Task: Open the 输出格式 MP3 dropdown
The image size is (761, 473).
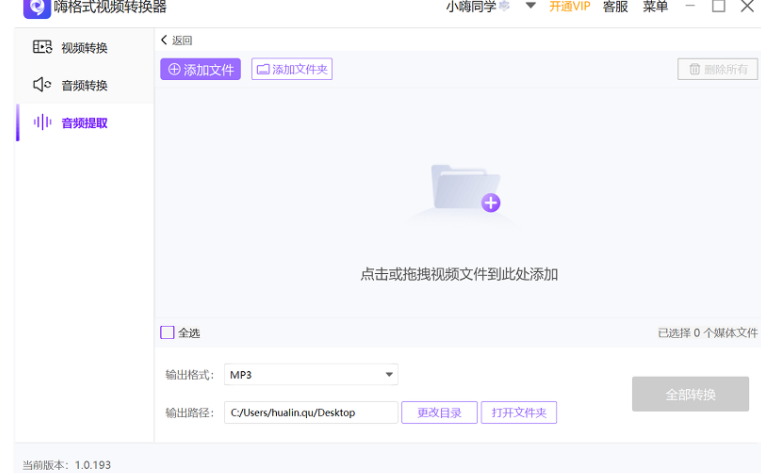Action: (x=311, y=375)
